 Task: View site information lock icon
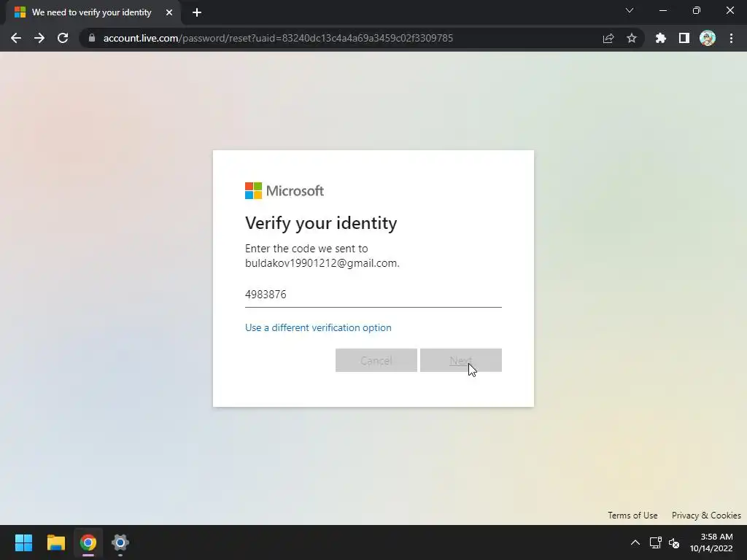[92, 38]
